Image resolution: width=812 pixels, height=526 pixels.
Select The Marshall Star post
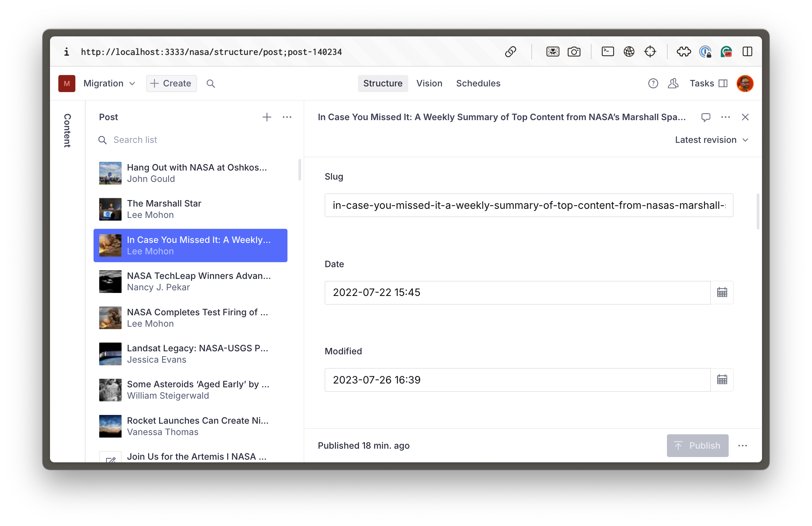point(191,208)
